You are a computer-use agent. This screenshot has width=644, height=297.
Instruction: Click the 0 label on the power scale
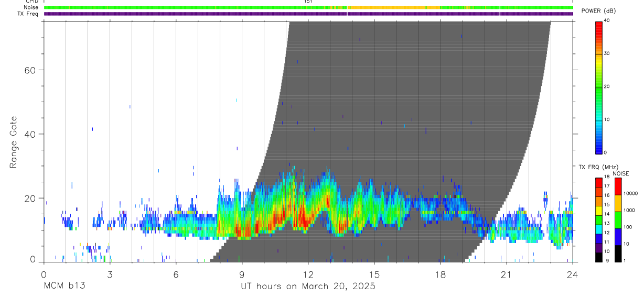pos(606,152)
